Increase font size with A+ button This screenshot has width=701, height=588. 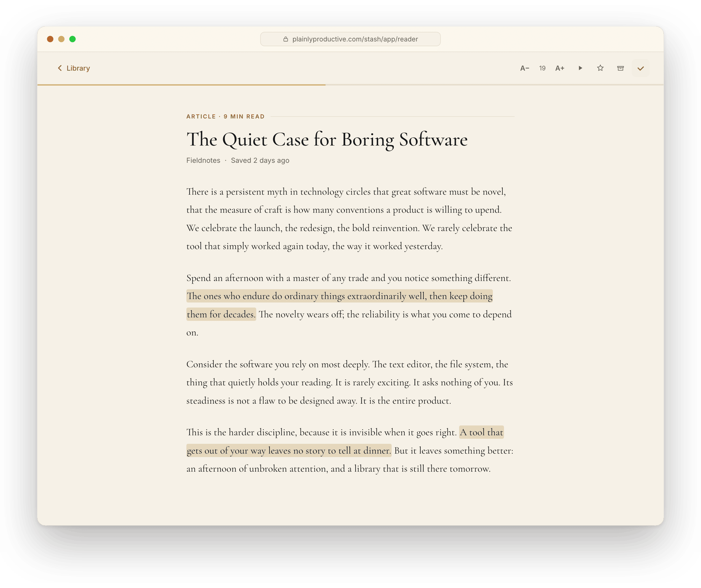click(560, 68)
